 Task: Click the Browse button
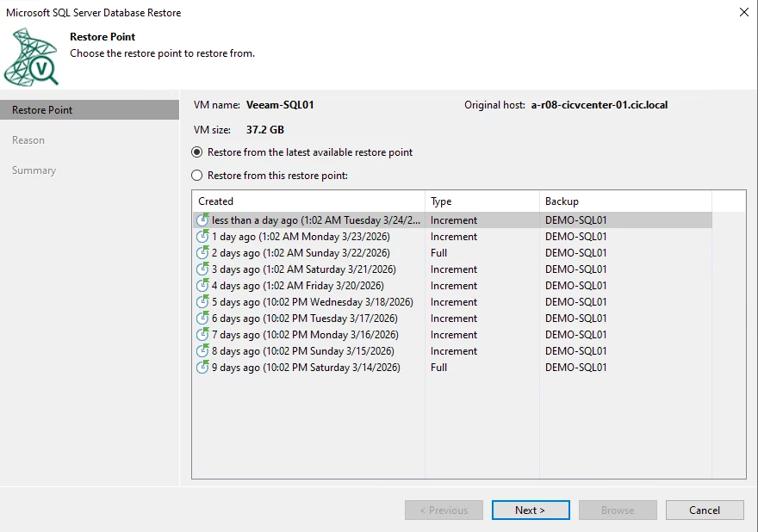click(618, 510)
